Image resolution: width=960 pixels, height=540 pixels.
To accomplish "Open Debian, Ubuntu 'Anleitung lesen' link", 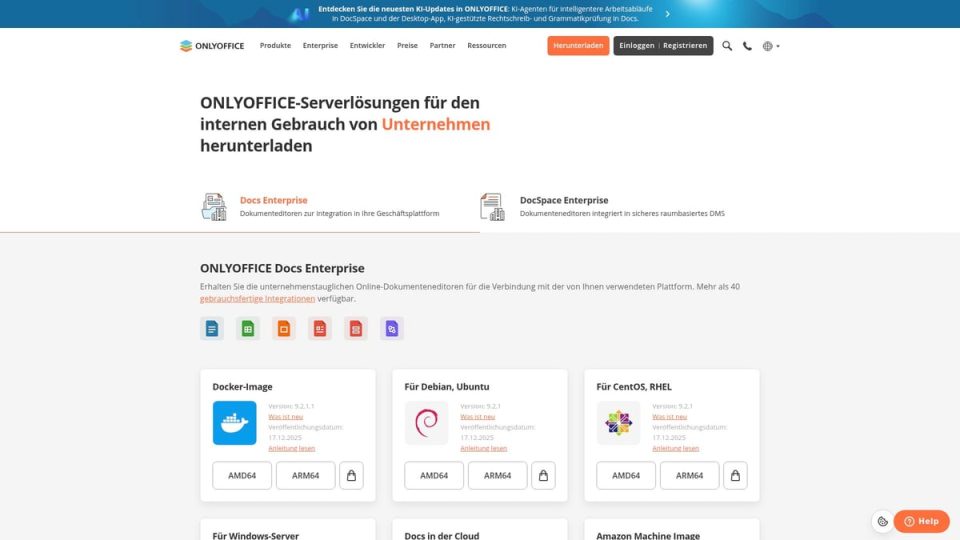I will coord(484,449).
